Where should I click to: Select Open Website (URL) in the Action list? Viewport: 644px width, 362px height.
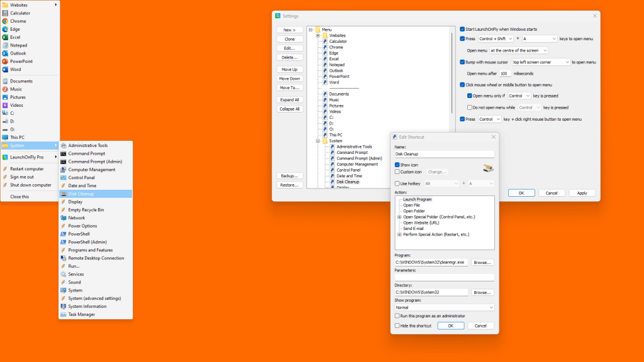(421, 222)
